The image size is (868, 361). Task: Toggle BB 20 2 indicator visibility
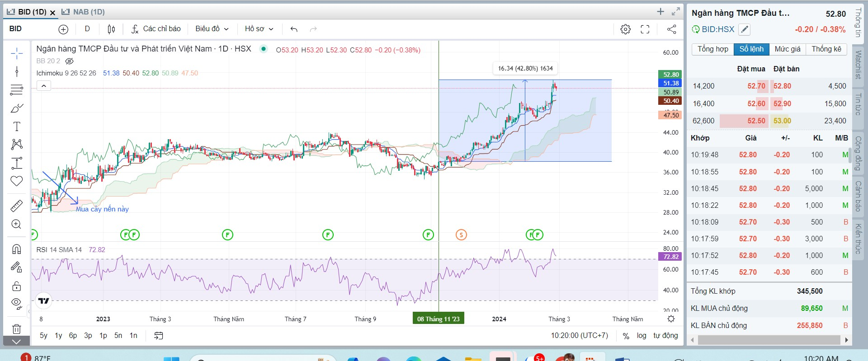click(x=69, y=61)
